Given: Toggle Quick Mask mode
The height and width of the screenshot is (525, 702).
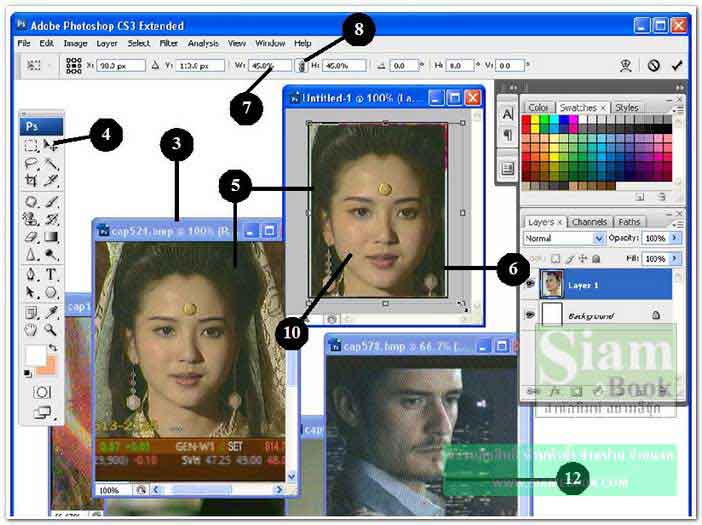Looking at the screenshot, I should point(42,393).
